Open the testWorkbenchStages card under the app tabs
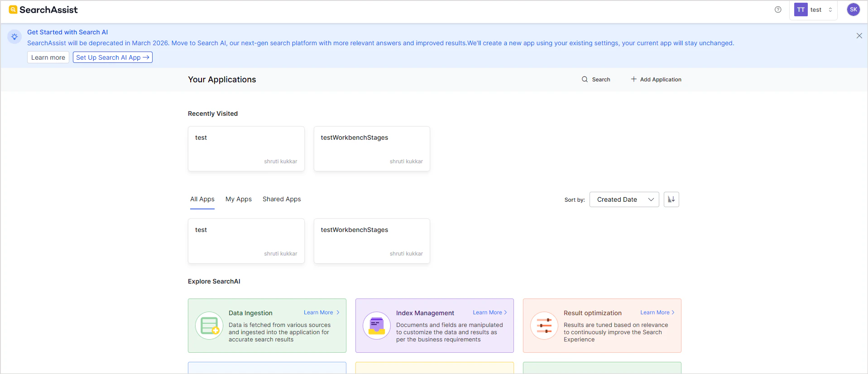The image size is (868, 374). pyautogui.click(x=372, y=241)
